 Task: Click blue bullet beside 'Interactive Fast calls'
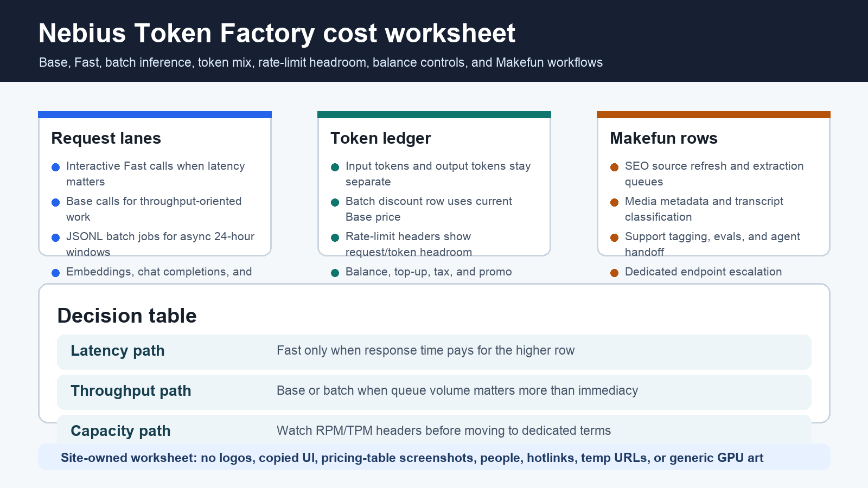[55, 167]
